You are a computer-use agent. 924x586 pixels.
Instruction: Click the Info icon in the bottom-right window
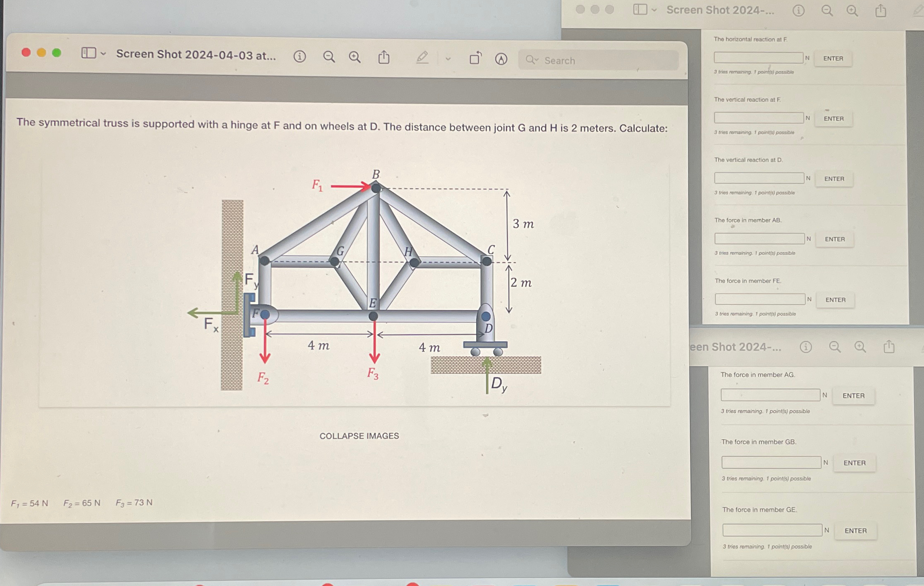click(x=805, y=347)
